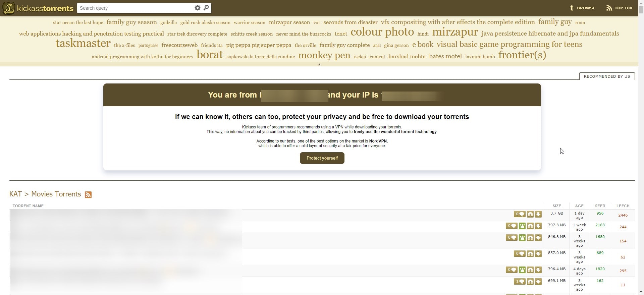Click the the orville tag

[x=305, y=45]
